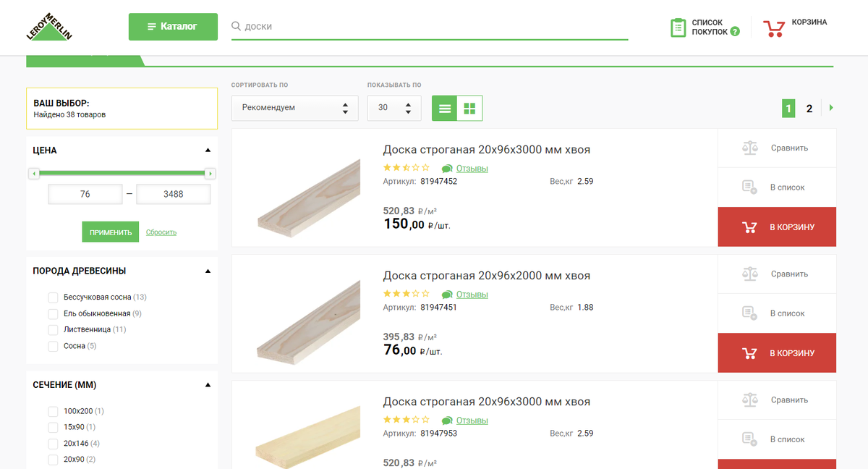Click add-to-list icon for 20x96x2000 board

750,313
